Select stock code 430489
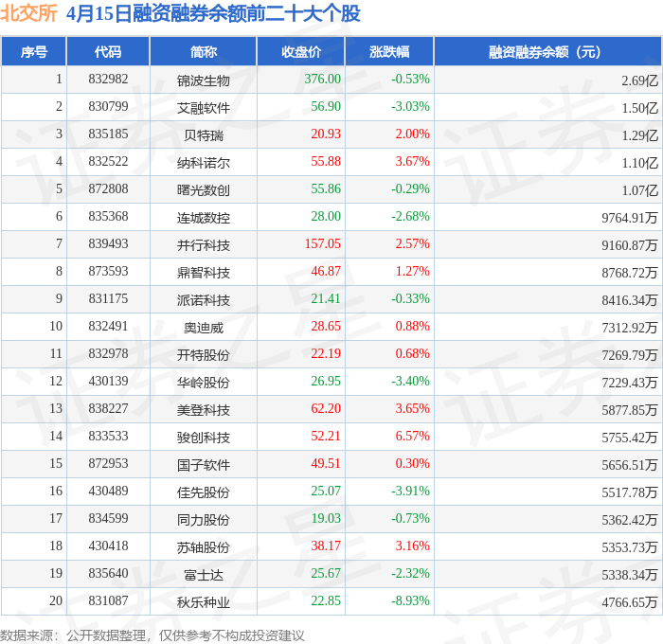663x644 pixels. click(x=108, y=492)
